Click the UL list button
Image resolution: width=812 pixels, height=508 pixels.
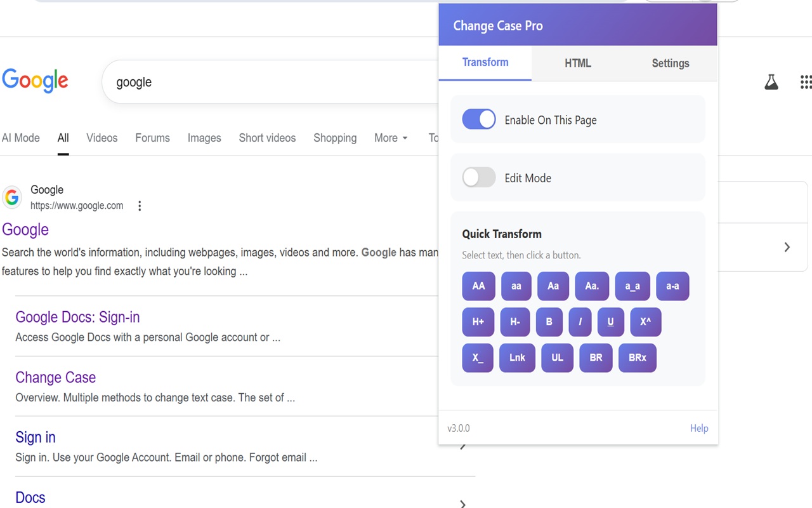pyautogui.click(x=558, y=358)
